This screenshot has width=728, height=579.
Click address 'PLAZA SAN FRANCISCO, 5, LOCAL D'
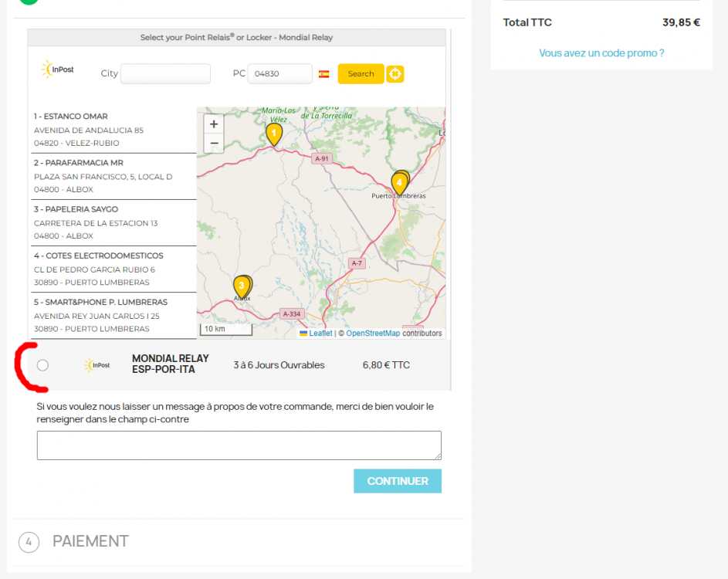pos(103,177)
